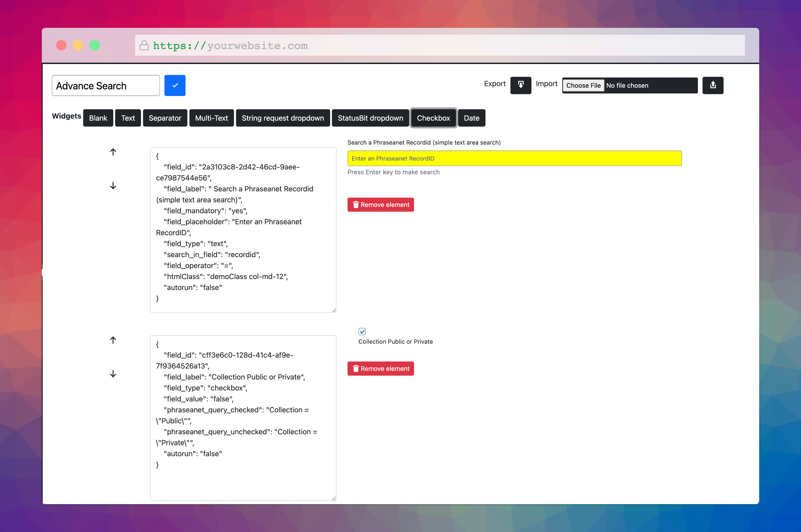Click the yellow minimize dot
The image size is (801, 532).
coord(78,45)
